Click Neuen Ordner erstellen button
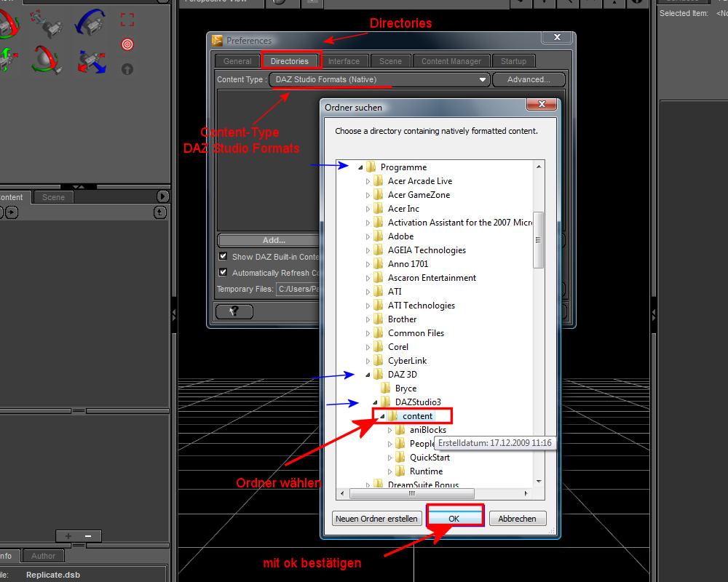 [x=376, y=519]
